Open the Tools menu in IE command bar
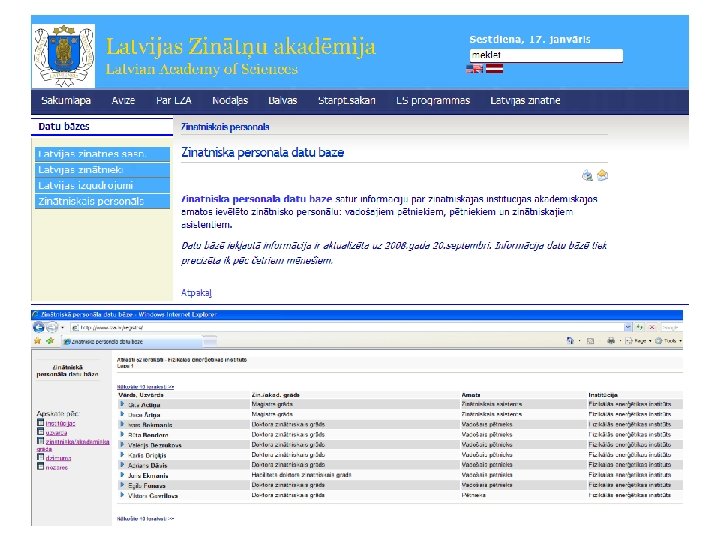The height and width of the screenshot is (540, 720). (668, 341)
